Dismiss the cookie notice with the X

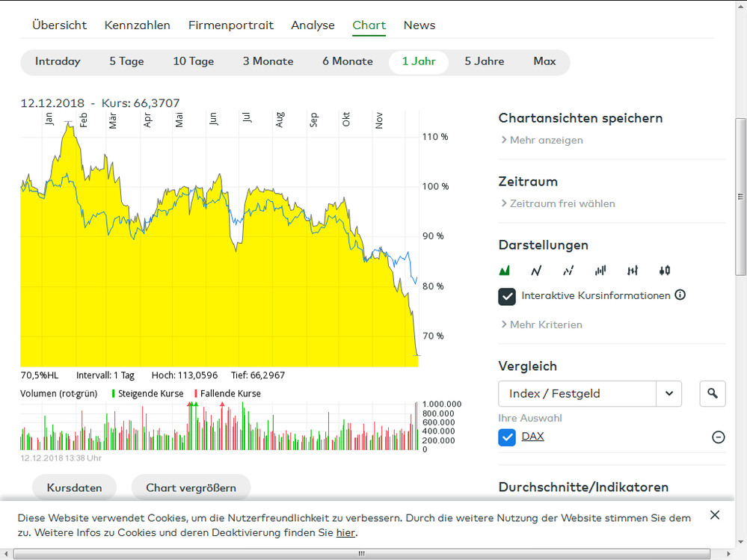(x=714, y=514)
